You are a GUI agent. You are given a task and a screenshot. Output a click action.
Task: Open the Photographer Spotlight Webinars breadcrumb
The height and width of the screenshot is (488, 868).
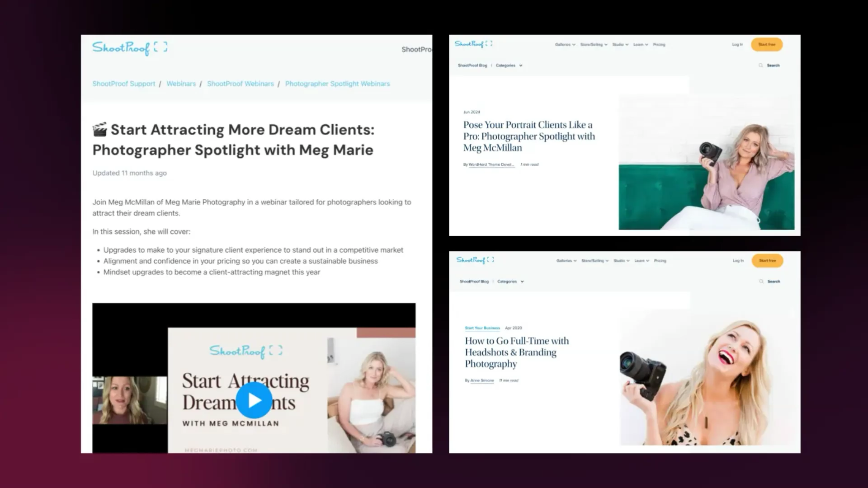[x=337, y=84]
